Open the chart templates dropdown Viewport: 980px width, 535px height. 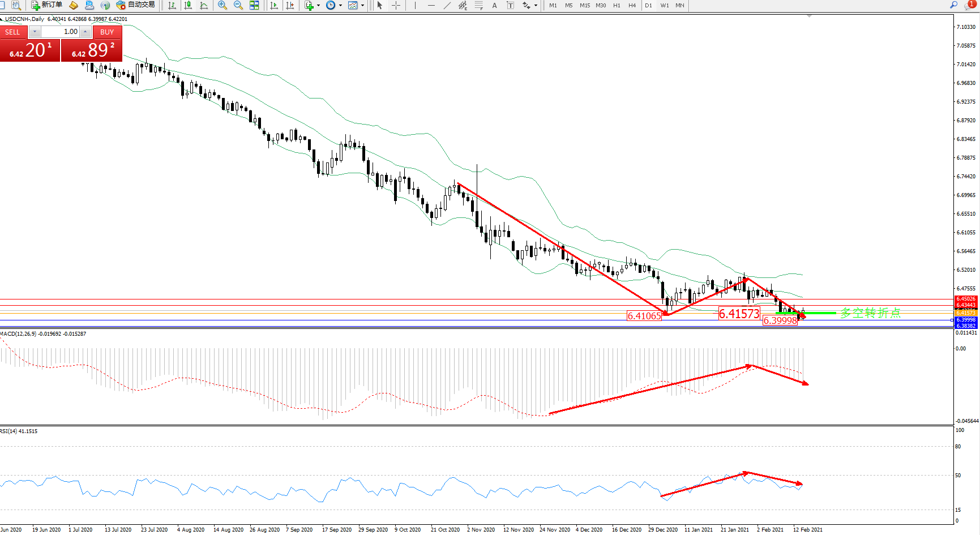pyautogui.click(x=362, y=6)
